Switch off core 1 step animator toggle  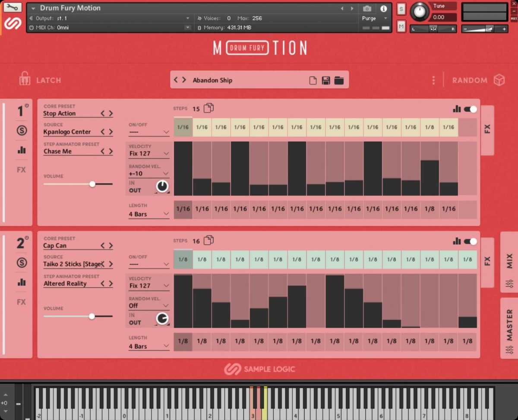(471, 109)
